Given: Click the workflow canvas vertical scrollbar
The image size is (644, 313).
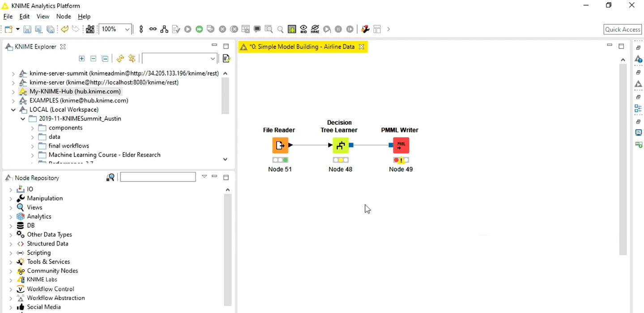Looking at the screenshot, I should pos(623,159).
